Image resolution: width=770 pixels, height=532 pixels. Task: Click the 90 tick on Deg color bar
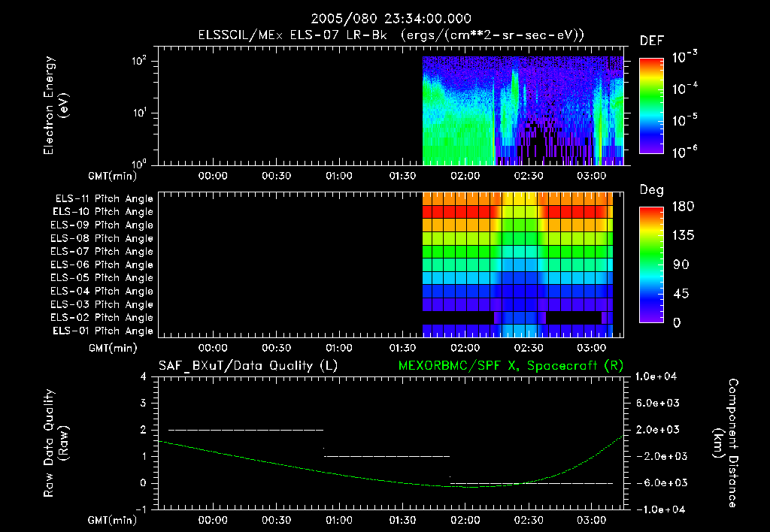point(681,265)
